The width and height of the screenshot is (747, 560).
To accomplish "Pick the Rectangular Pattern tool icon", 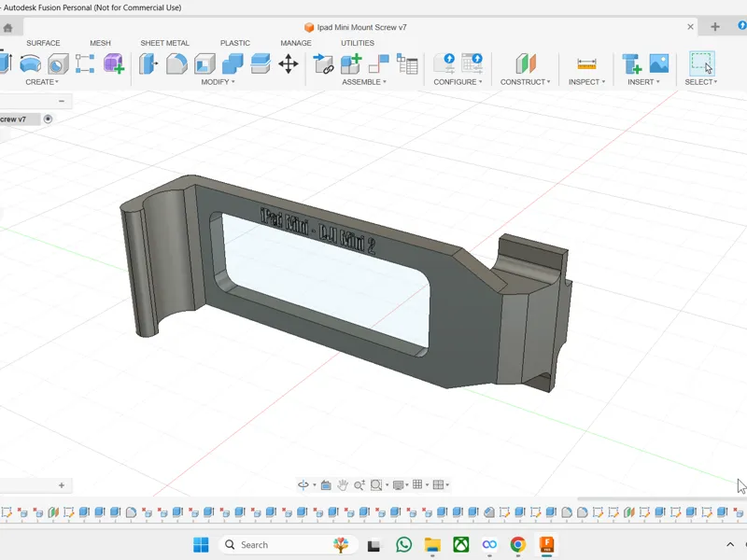I will [85, 63].
